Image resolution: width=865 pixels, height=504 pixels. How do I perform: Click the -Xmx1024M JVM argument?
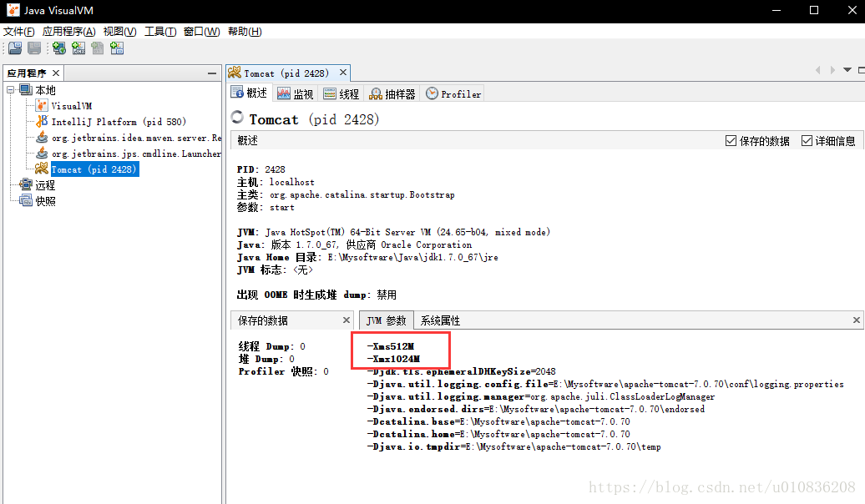click(393, 359)
